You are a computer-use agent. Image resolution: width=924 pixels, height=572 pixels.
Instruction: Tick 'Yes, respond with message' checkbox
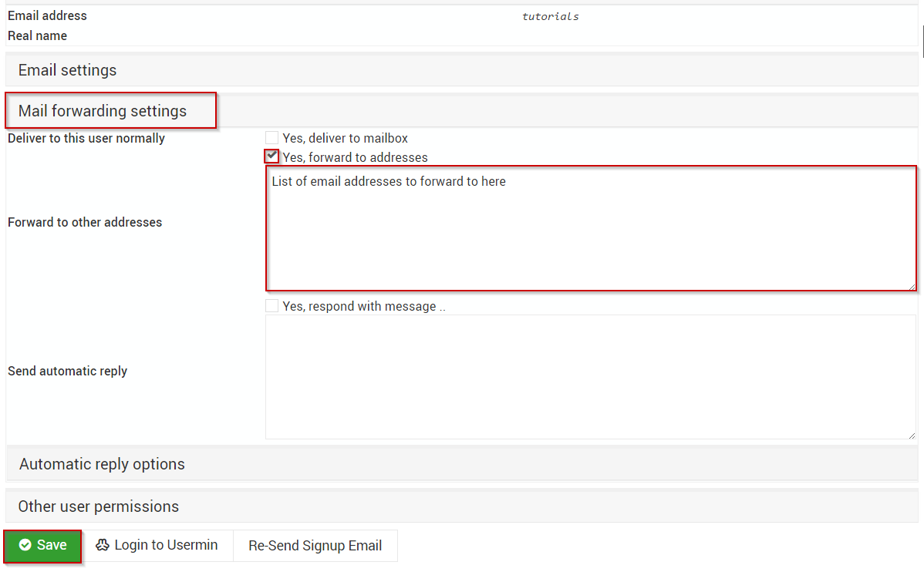pyautogui.click(x=271, y=306)
